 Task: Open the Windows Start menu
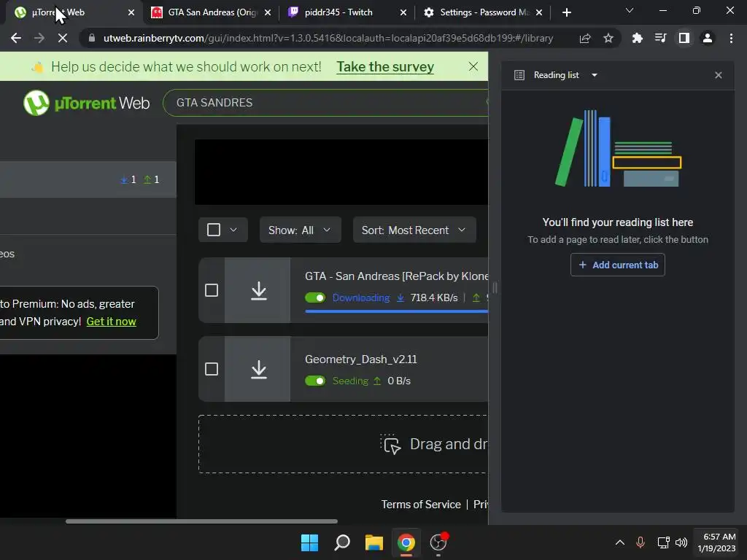pyautogui.click(x=309, y=542)
